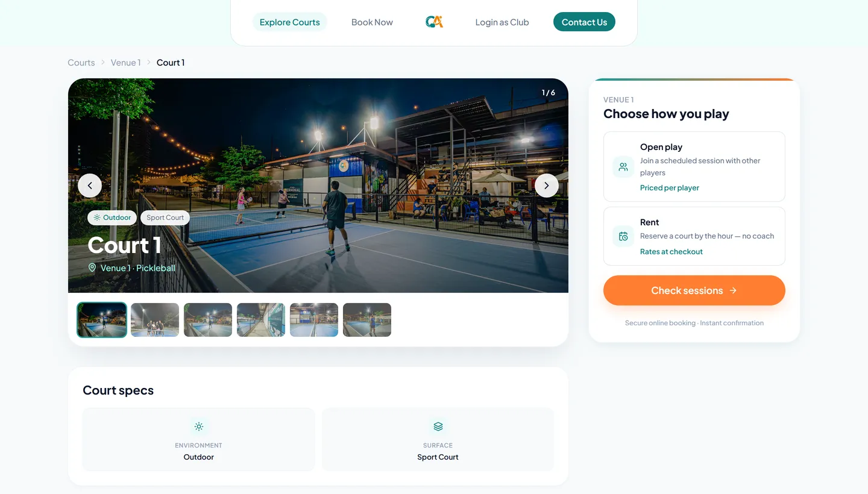Open the Book Now nav item

(x=372, y=22)
